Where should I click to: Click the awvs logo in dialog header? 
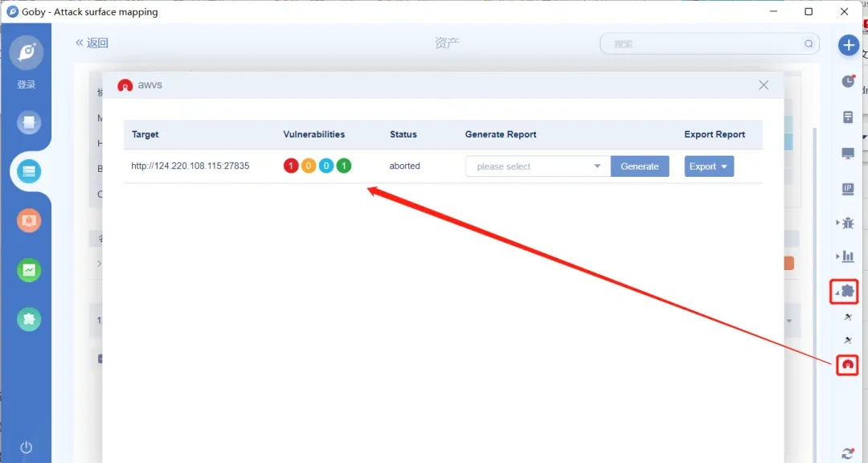coord(125,85)
